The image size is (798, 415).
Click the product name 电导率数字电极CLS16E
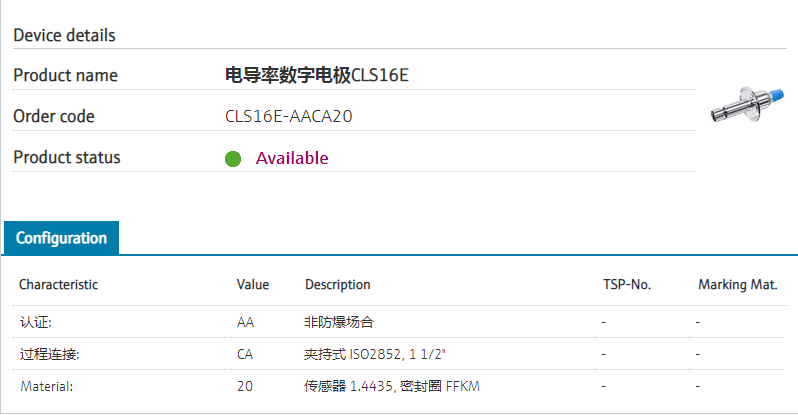(x=317, y=75)
